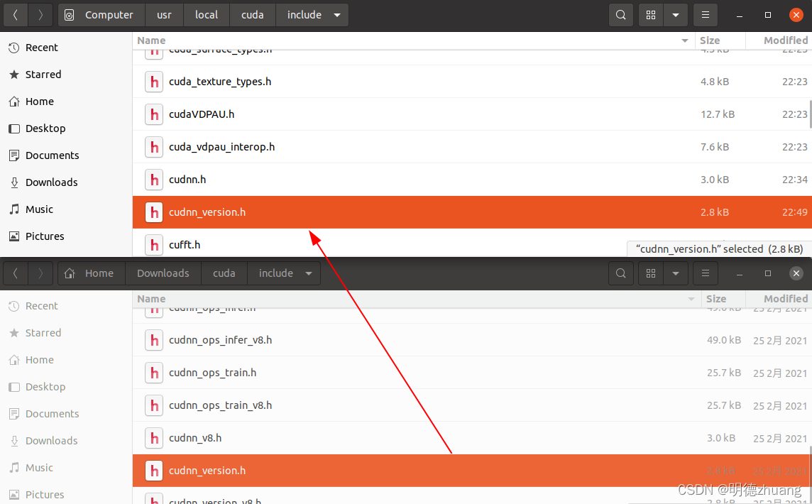812x504 pixels.
Task: Click the file icon beside cudaVDPAU.h
Action: [154, 114]
